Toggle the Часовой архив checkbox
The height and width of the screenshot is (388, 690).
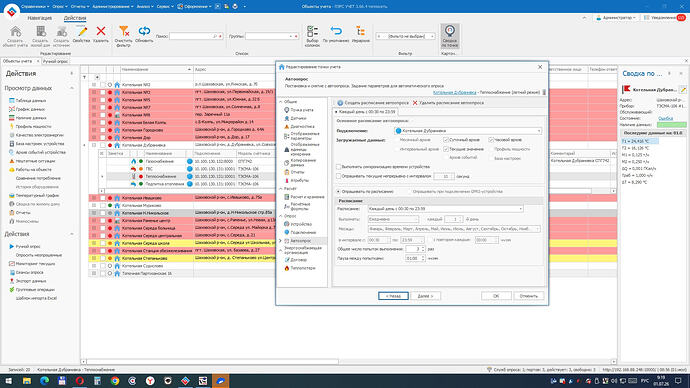(x=491, y=140)
